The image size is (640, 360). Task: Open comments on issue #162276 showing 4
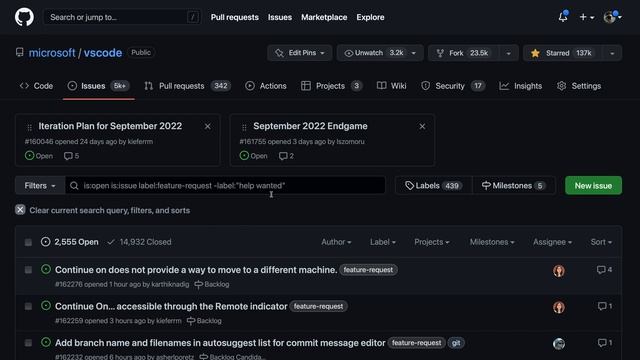tap(604, 270)
